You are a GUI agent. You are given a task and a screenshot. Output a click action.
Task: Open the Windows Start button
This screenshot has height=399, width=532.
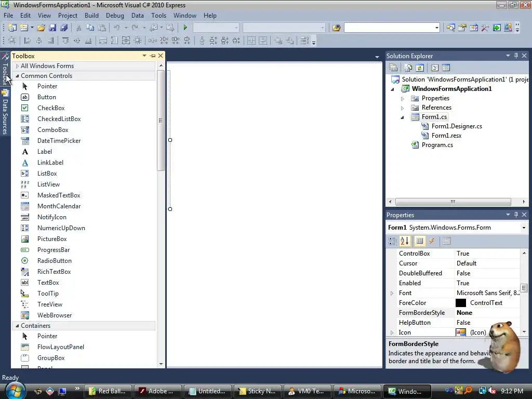click(x=15, y=391)
